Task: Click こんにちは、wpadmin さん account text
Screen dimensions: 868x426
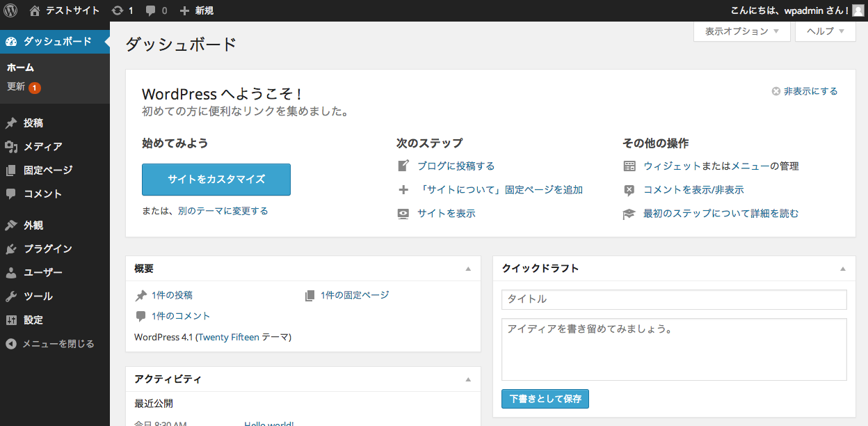Action: pos(790,10)
